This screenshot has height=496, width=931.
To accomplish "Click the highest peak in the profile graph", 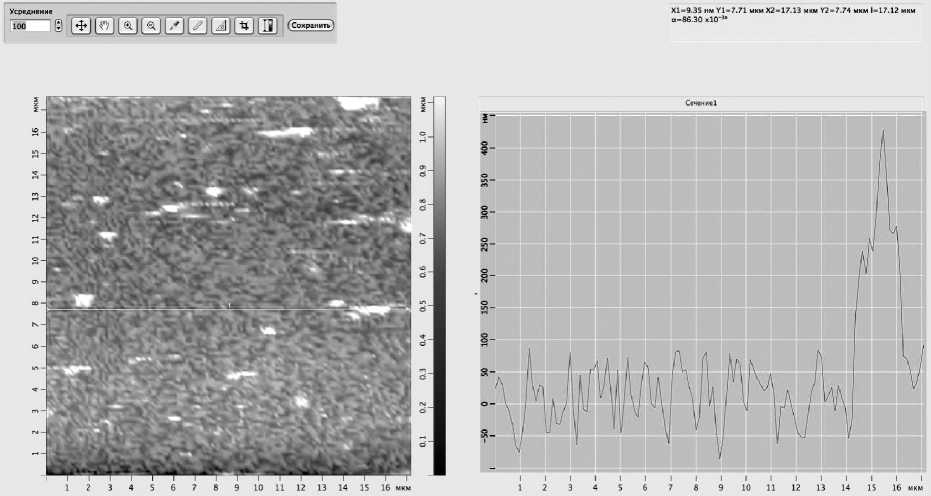I will (x=883, y=131).
